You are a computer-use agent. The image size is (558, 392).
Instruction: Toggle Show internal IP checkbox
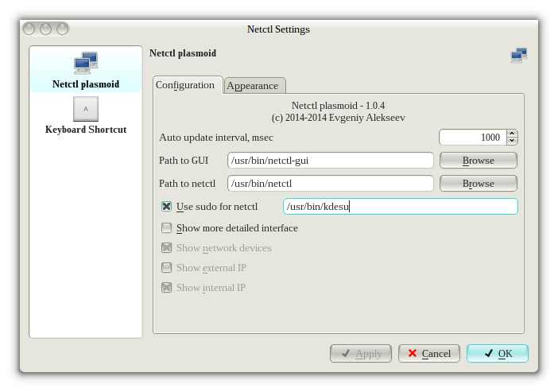point(167,288)
